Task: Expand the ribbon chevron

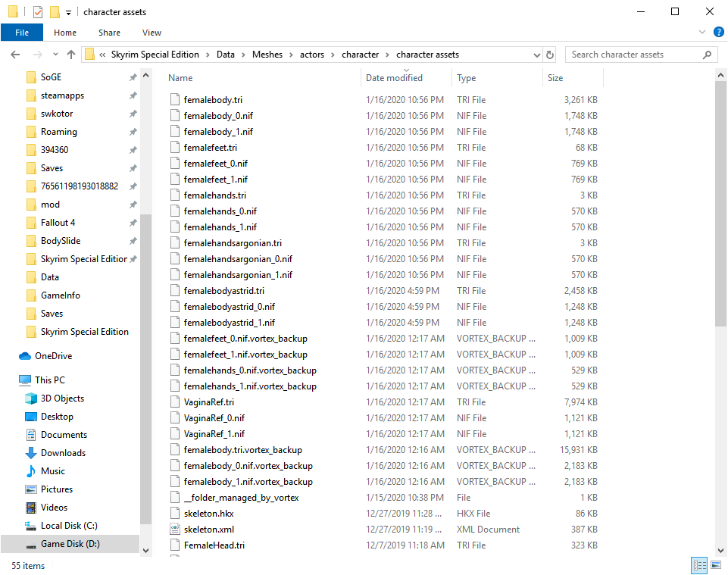Action: pos(702,32)
